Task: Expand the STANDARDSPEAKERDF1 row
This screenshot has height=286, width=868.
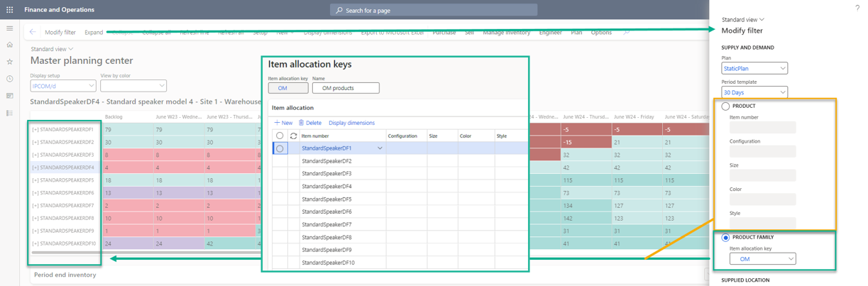Action: [x=35, y=130]
